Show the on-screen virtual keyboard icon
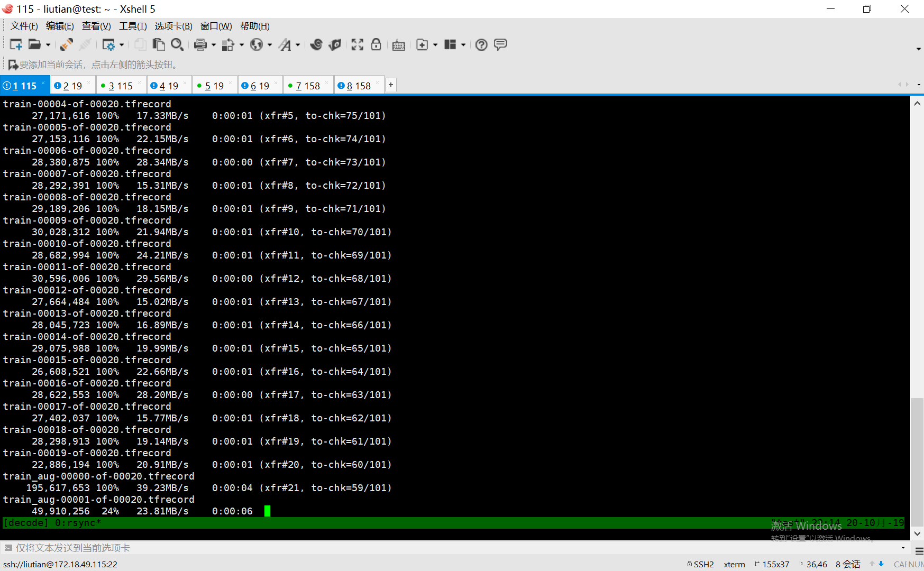Image resolution: width=924 pixels, height=571 pixels. 399,44
